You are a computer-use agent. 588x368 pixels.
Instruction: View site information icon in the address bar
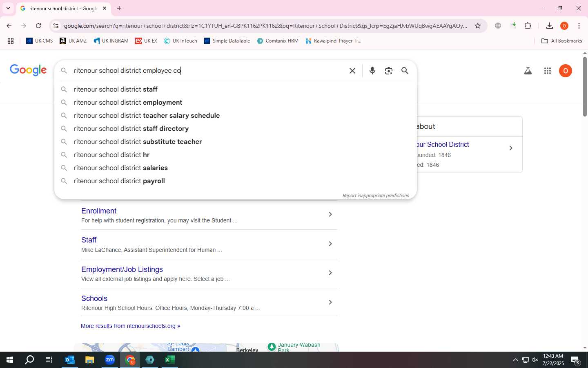56,26
